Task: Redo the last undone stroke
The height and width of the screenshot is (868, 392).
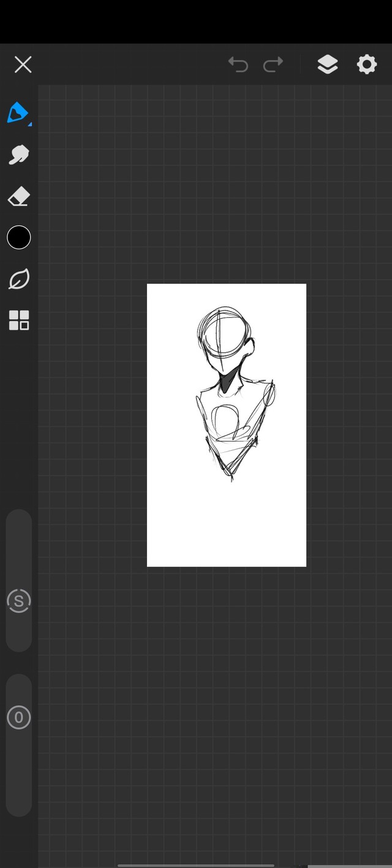Action: tap(273, 64)
